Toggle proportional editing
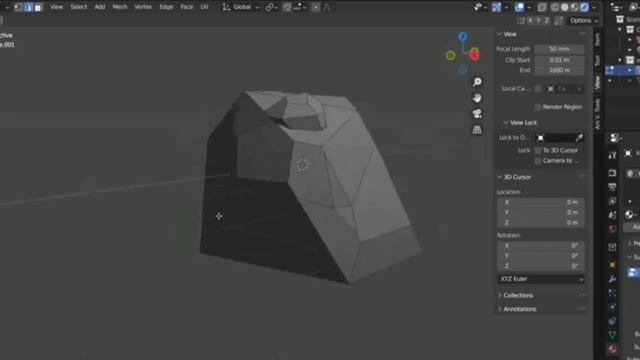This screenshot has width=640, height=360. tap(316, 7)
